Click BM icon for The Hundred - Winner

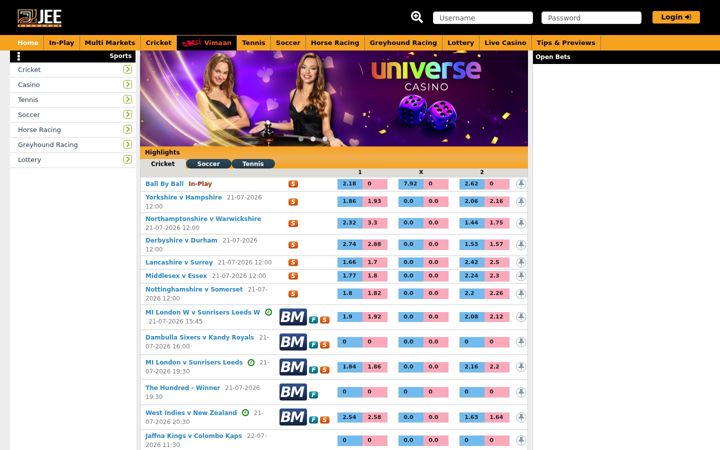293,392
